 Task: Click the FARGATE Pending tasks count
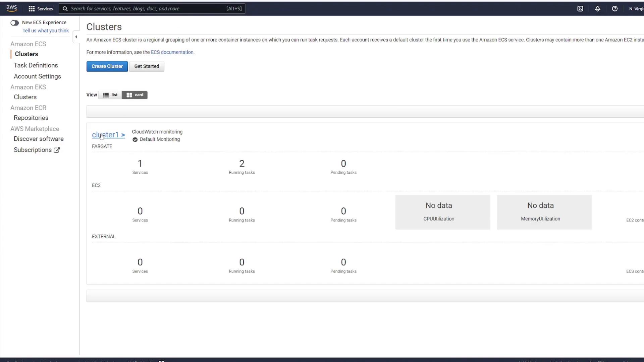tap(343, 164)
